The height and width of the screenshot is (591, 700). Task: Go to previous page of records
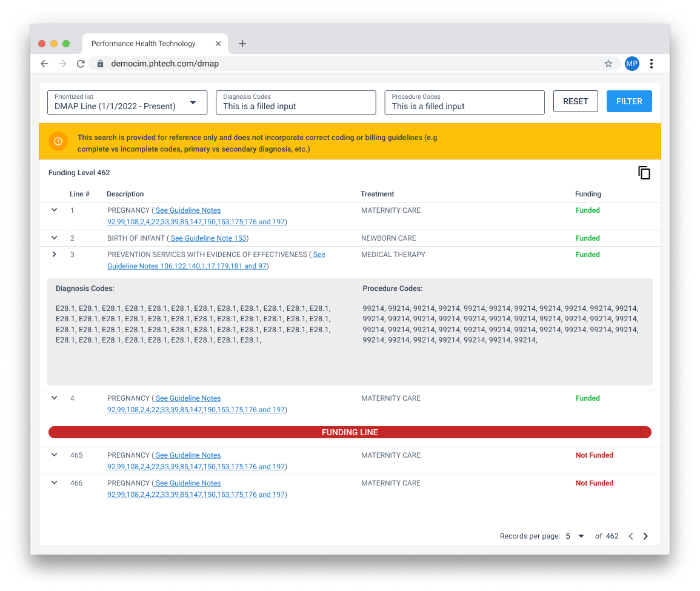[631, 536]
